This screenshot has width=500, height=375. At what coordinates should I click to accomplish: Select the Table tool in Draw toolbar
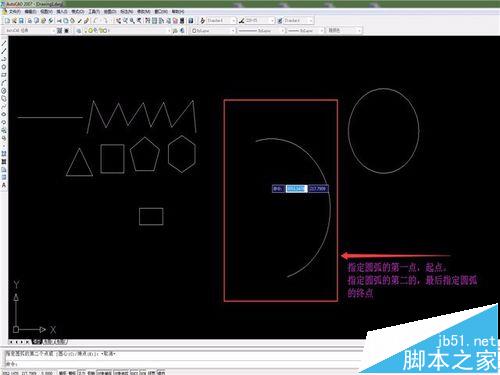[4, 177]
